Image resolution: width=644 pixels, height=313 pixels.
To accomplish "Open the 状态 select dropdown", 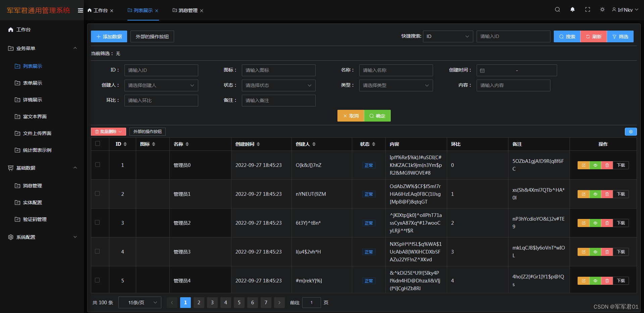I will tap(278, 85).
